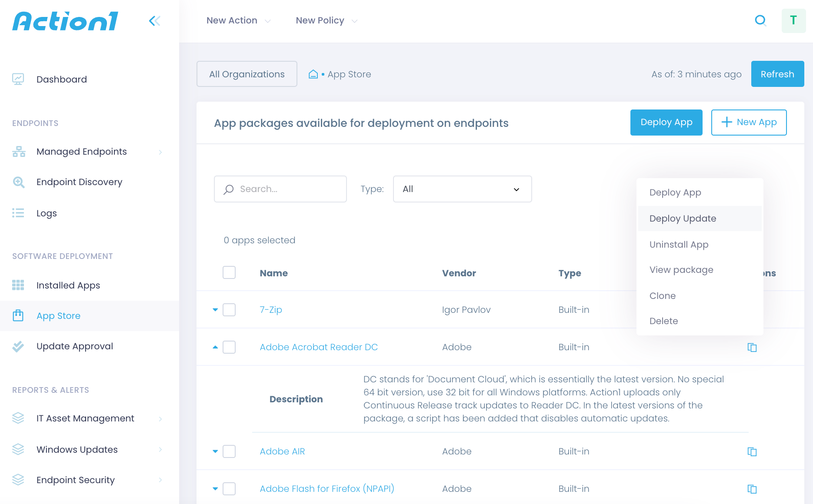Open the Adobe Acrobat Reader DC link
The height and width of the screenshot is (504, 813).
point(319,347)
